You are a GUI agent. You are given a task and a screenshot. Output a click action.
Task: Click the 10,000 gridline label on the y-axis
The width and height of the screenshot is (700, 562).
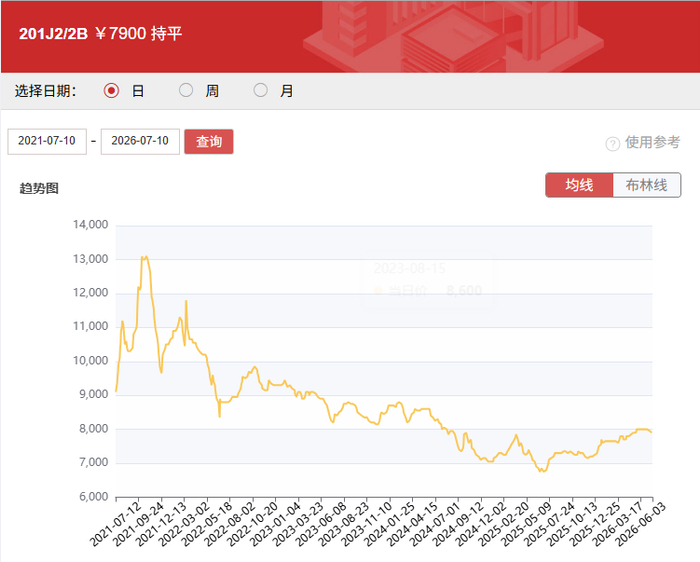click(91, 361)
